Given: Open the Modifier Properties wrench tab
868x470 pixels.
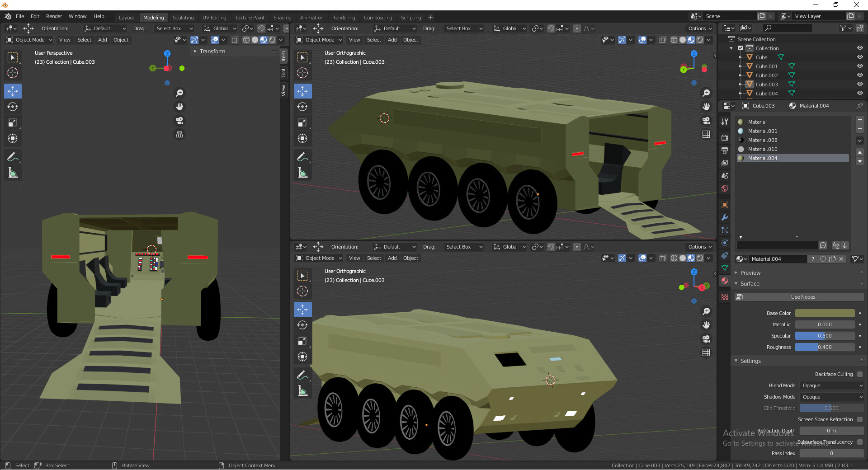Looking at the screenshot, I should point(724,217).
